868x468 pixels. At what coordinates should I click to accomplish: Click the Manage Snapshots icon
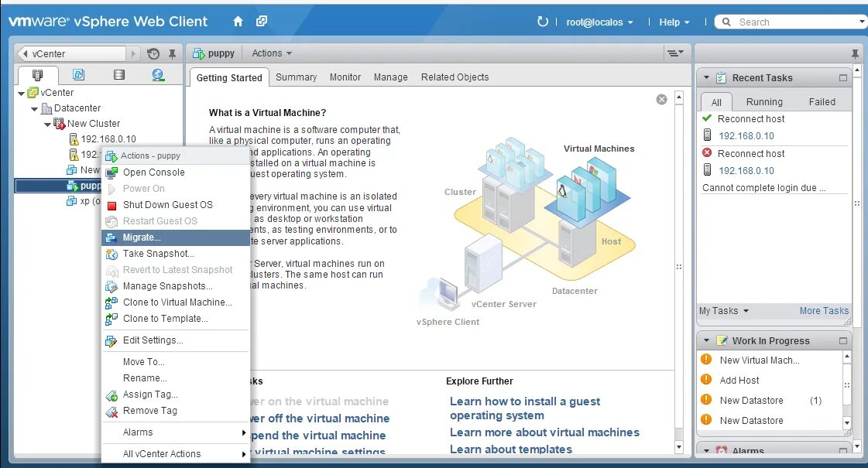pos(112,286)
